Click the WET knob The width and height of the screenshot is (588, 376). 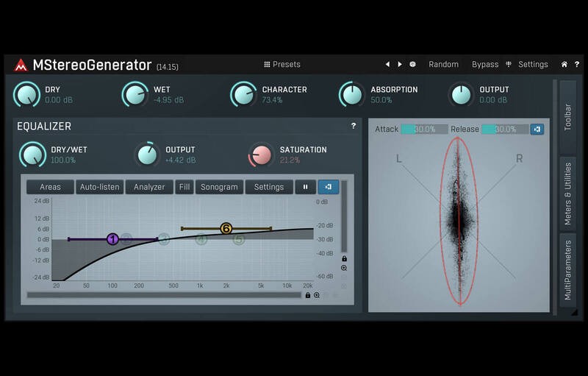[x=135, y=95]
